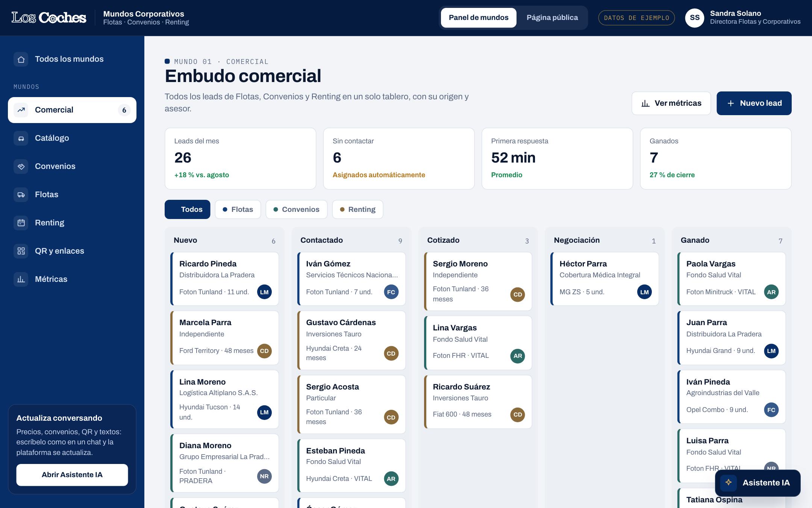This screenshot has height=508, width=812.
Task: Click FC avatar on Iván Gómez card
Action: pyautogui.click(x=391, y=292)
